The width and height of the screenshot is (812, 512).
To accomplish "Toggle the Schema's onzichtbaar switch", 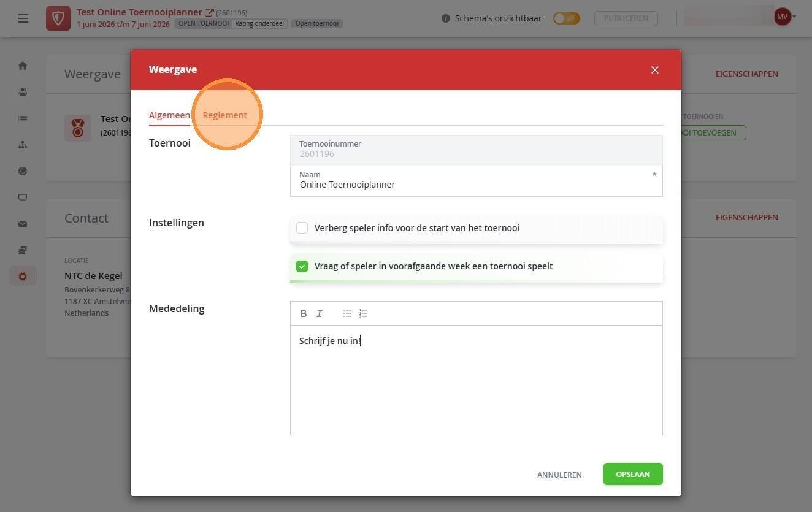I will 566,18.
